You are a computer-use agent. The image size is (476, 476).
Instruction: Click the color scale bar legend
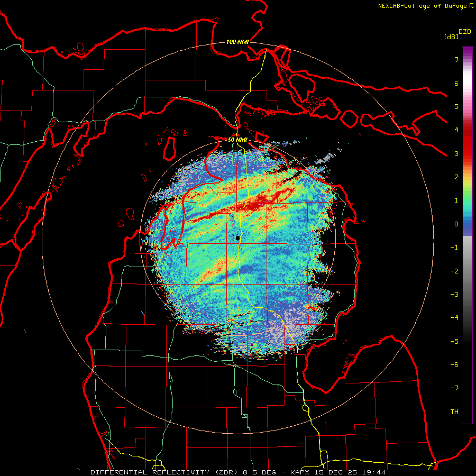point(467,235)
